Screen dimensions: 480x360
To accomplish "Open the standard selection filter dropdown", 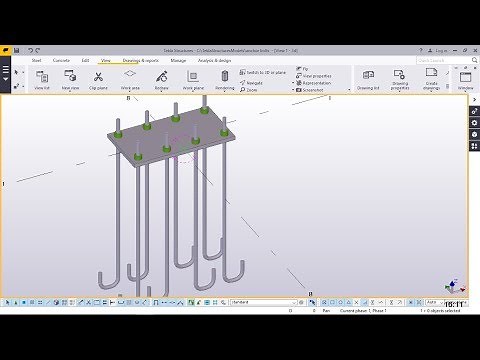I will tap(263, 302).
